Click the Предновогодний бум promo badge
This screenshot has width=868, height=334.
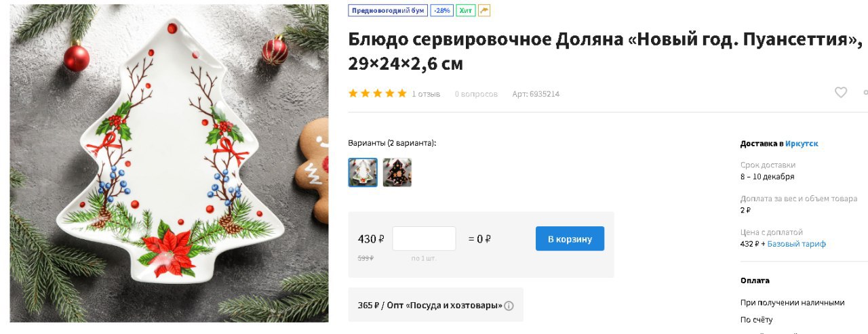388,10
